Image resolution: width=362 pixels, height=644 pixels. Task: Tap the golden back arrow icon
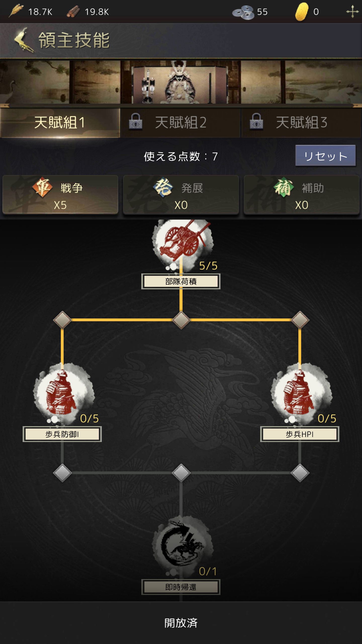pos(23,40)
